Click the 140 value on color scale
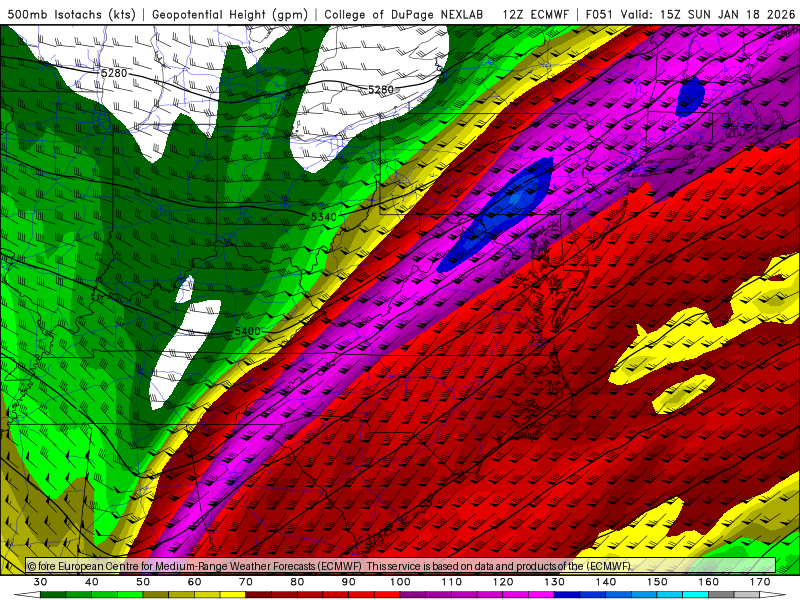Screen dimensions: 800x600 click(x=606, y=582)
